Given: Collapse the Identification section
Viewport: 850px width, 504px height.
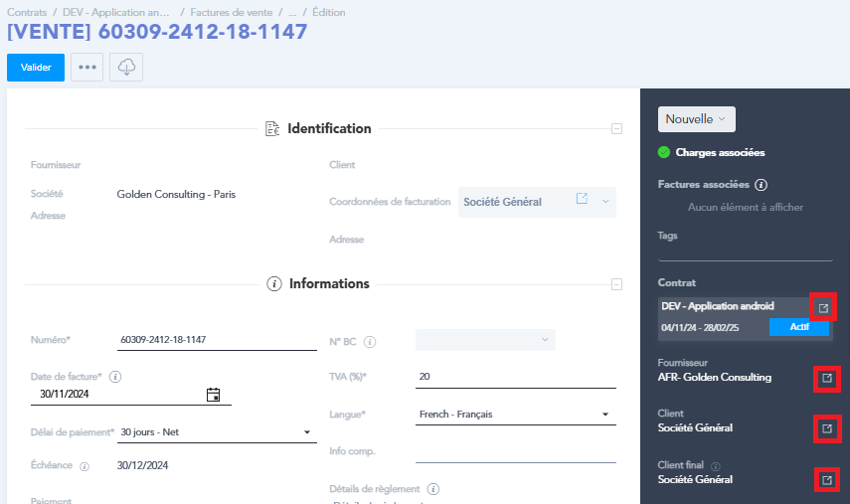Looking at the screenshot, I should click(x=616, y=129).
